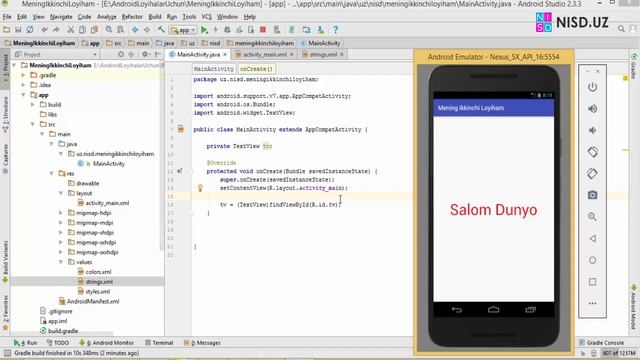Click the Redo arrow icon
This screenshot has height=360, width=640.
[x=56, y=30]
